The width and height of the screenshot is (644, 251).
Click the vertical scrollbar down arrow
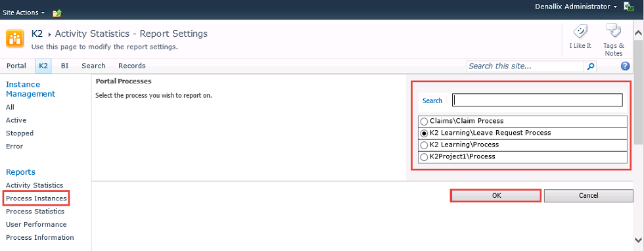point(639,240)
